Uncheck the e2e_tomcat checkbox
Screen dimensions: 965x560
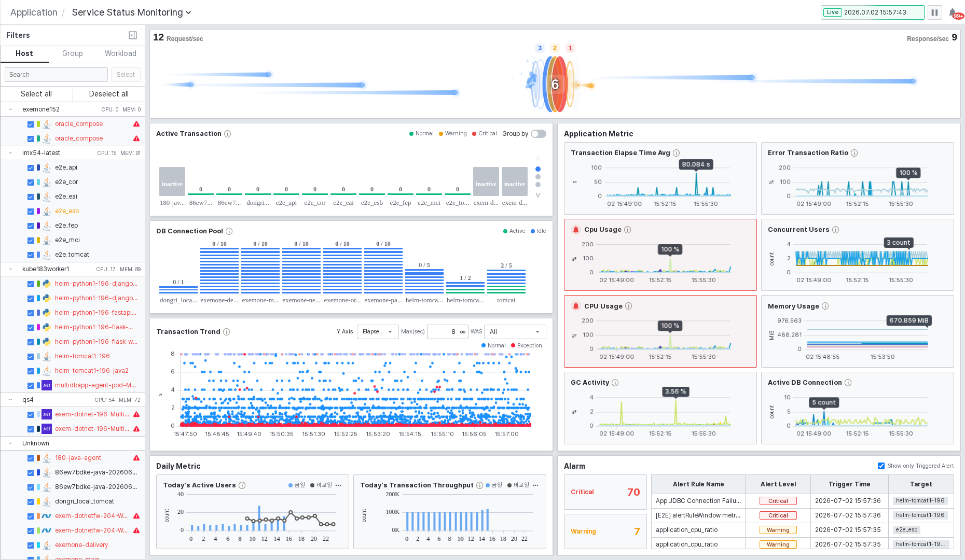click(31, 255)
